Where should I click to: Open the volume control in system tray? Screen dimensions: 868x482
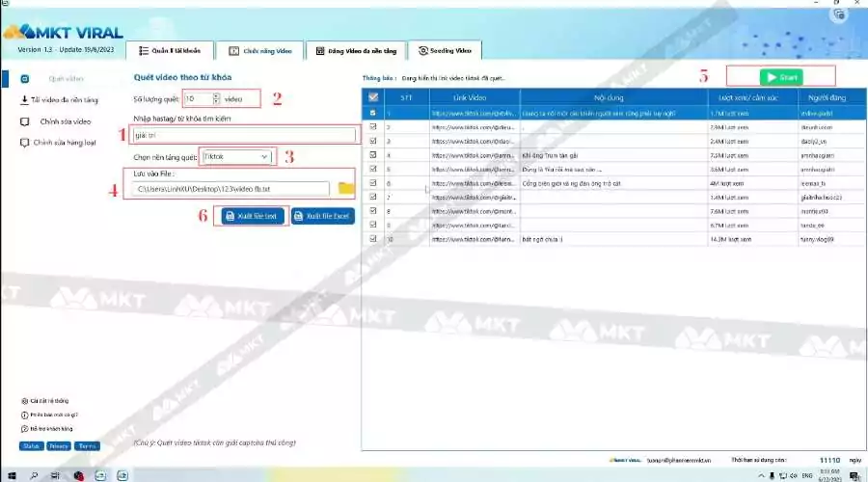[794, 476]
